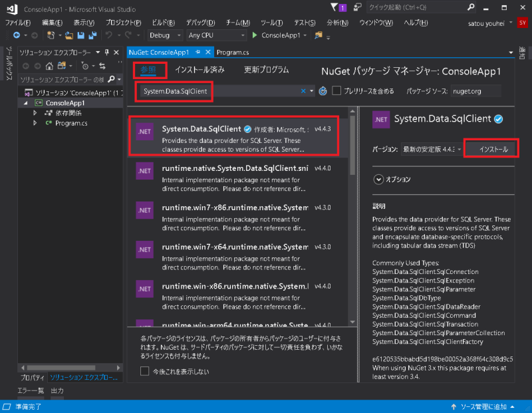Open the Debug configuration dropdown
This screenshot has height=413, width=532.
165,35
